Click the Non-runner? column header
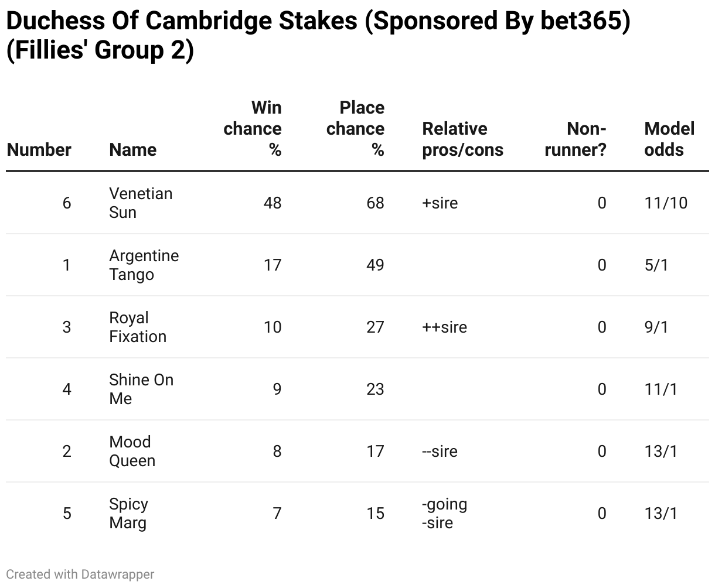The image size is (715, 588). [576, 139]
